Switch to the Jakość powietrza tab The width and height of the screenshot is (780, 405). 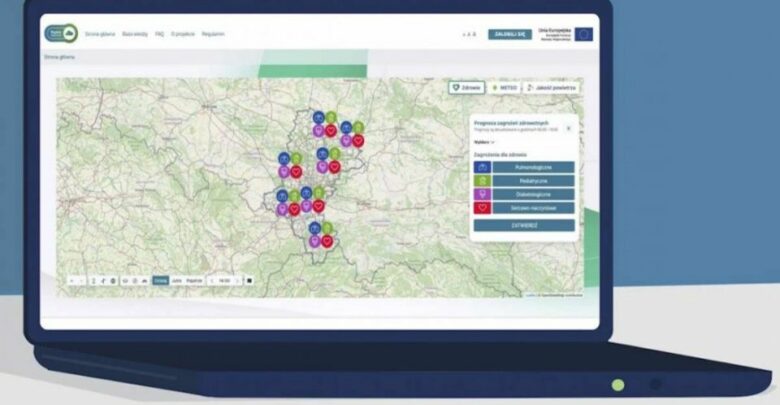pos(551,88)
